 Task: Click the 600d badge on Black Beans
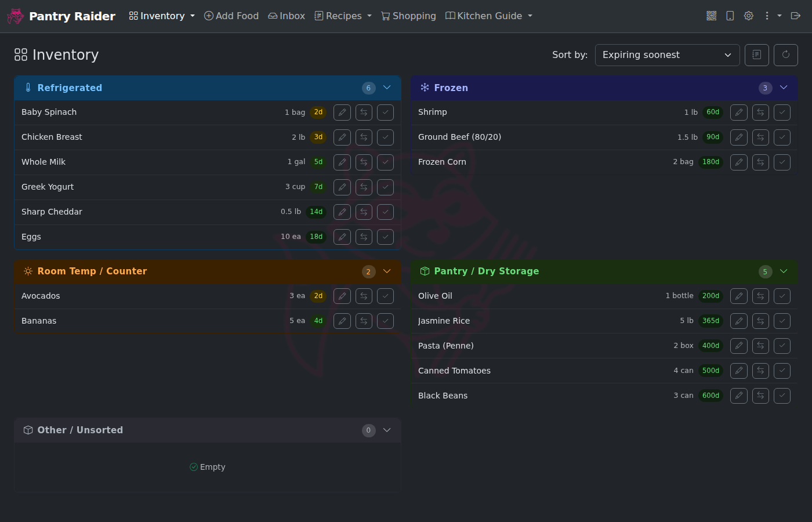(x=711, y=396)
